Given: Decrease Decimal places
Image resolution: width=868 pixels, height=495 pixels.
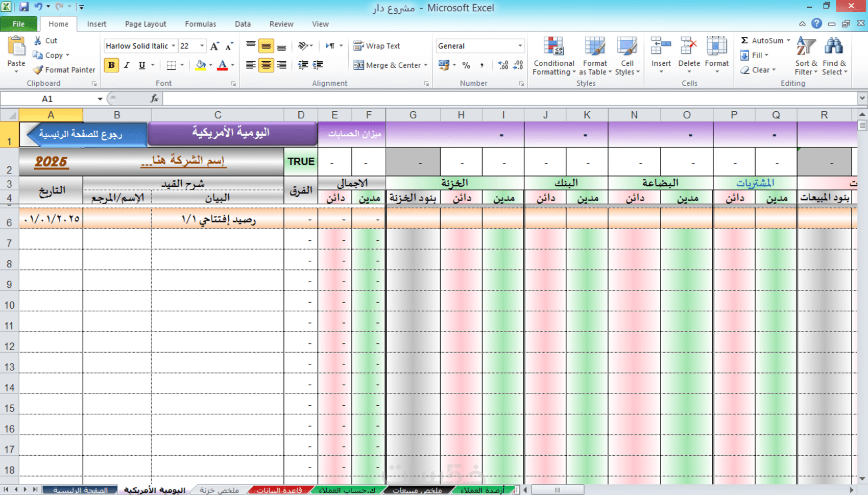Looking at the screenshot, I should click(x=518, y=65).
